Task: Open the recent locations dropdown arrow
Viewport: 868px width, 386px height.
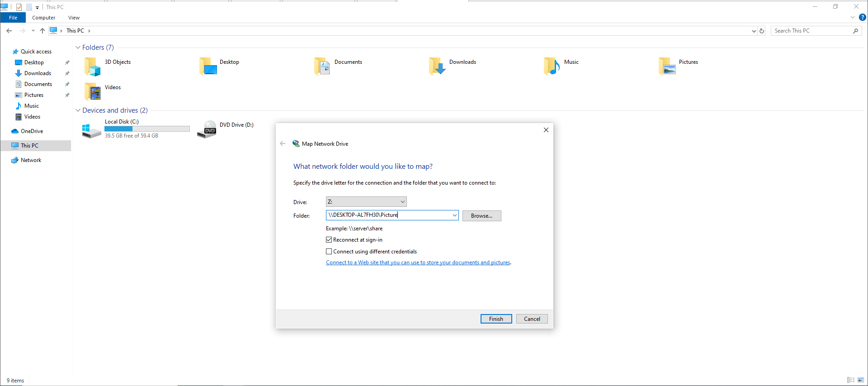Action: 33,31
